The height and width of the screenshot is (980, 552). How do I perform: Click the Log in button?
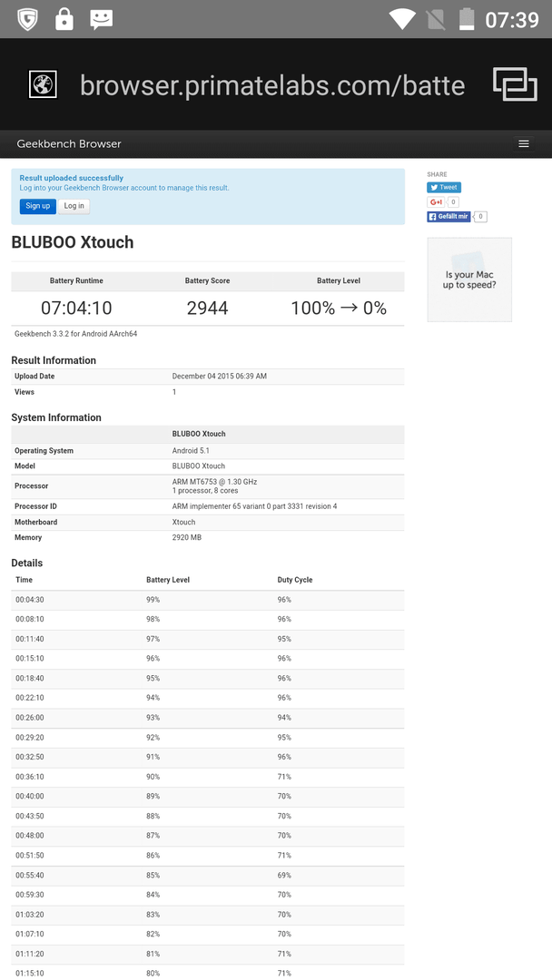74,206
